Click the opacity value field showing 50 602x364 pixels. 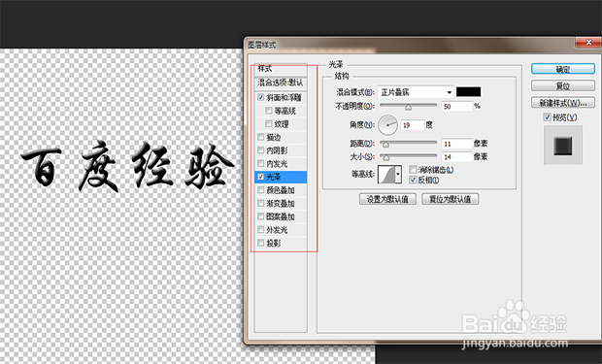point(457,107)
